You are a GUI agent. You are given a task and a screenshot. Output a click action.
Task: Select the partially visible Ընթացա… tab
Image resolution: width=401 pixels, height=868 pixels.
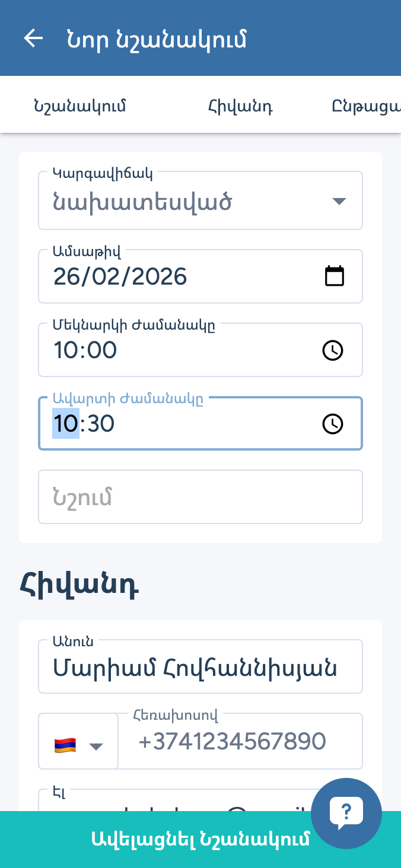point(365,107)
